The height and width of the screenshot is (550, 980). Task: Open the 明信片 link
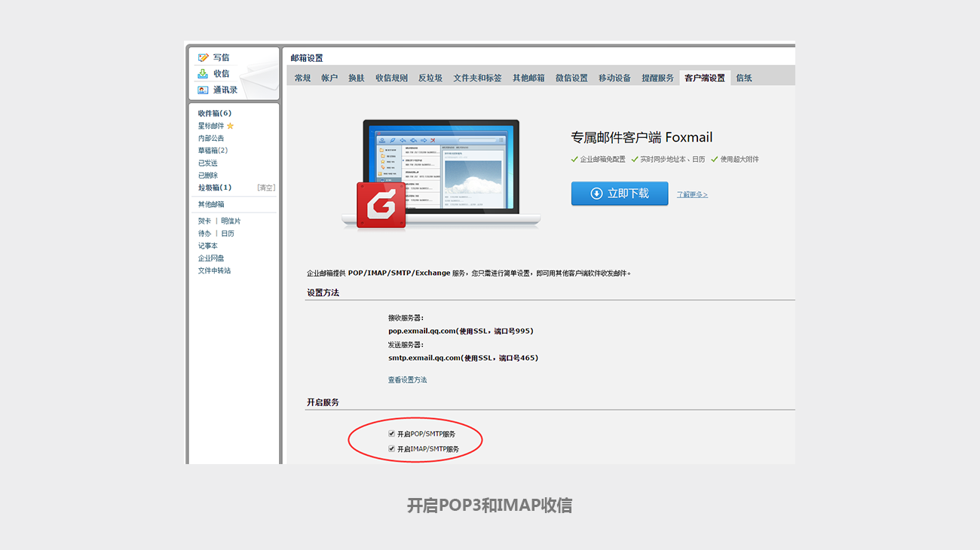pyautogui.click(x=231, y=221)
